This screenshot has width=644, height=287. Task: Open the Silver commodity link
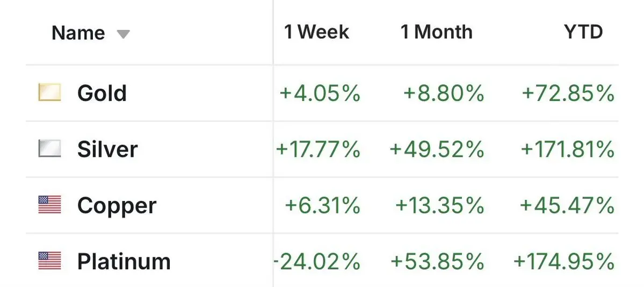tap(107, 149)
